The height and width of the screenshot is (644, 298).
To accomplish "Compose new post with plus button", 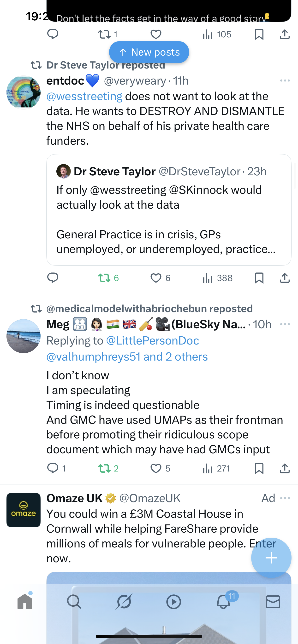I will coord(271,558).
